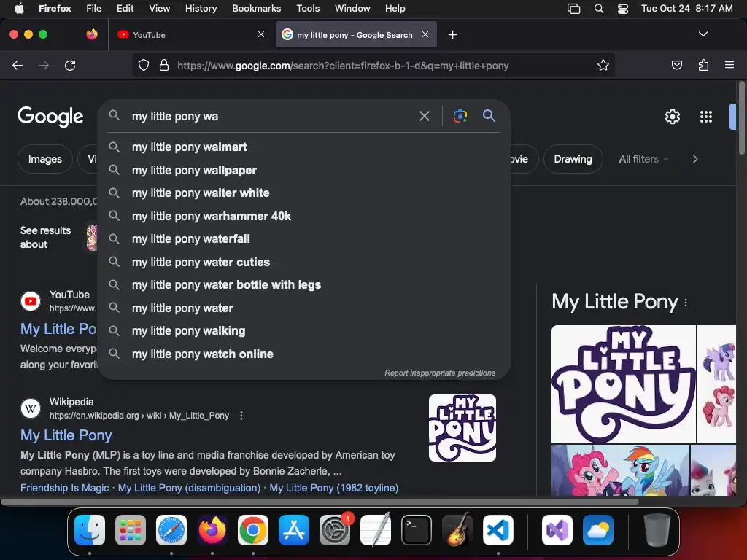Open the Firefox extensions menu

(703, 65)
